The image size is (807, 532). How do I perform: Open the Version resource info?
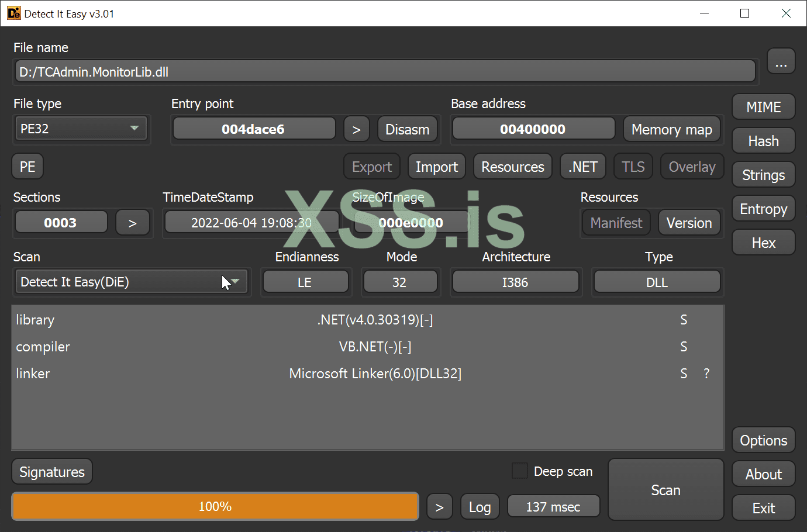(689, 223)
